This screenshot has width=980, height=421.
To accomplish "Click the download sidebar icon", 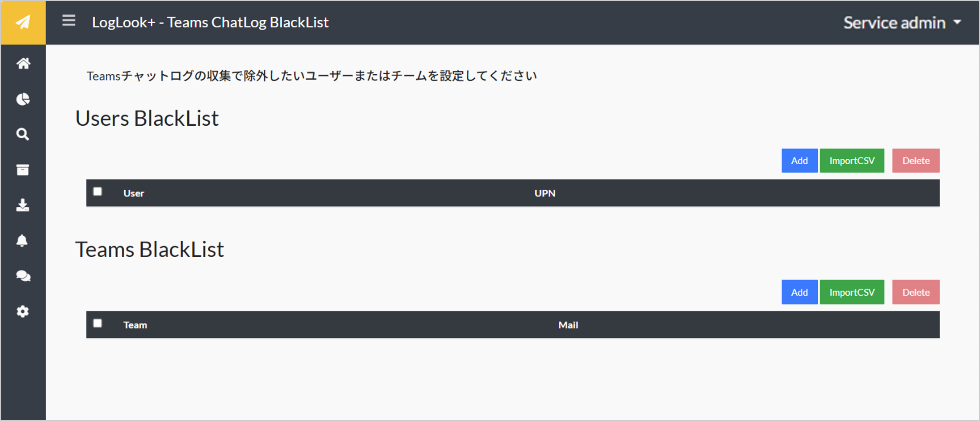I will click(23, 205).
